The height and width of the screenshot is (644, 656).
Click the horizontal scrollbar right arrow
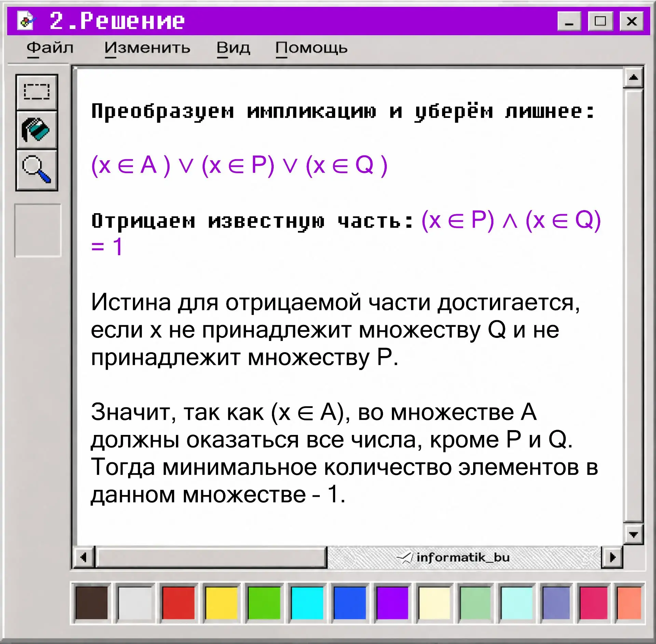point(612,558)
